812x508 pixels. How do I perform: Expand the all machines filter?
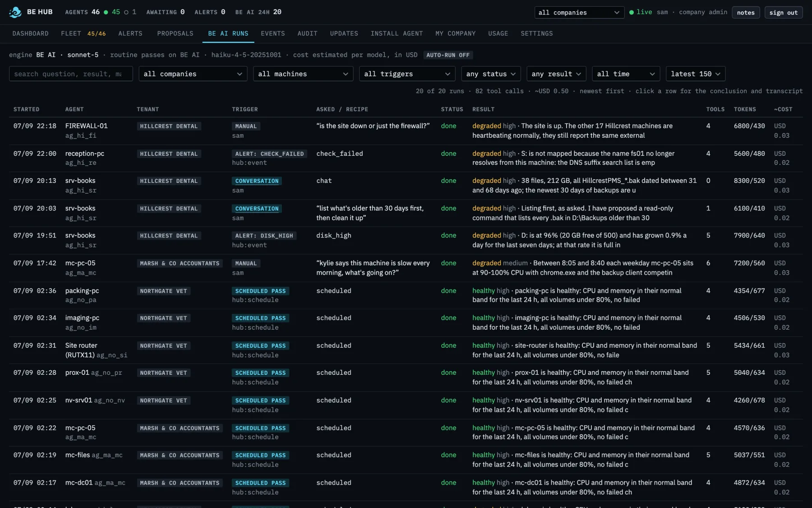(303, 74)
